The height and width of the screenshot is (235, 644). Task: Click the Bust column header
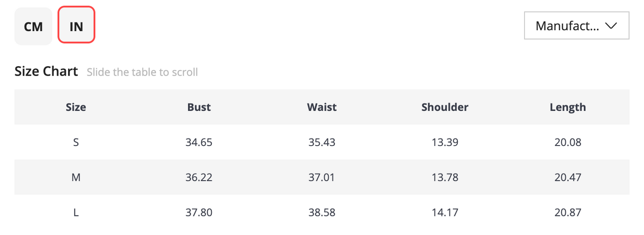(199, 107)
